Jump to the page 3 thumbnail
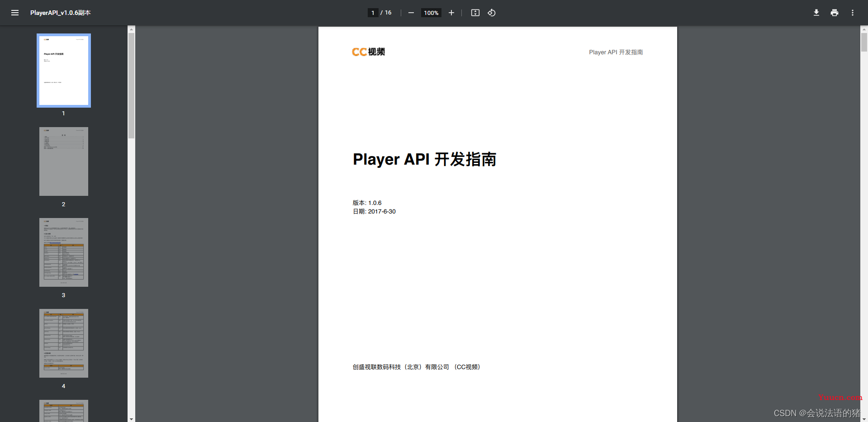Image resolution: width=868 pixels, height=422 pixels. click(64, 252)
